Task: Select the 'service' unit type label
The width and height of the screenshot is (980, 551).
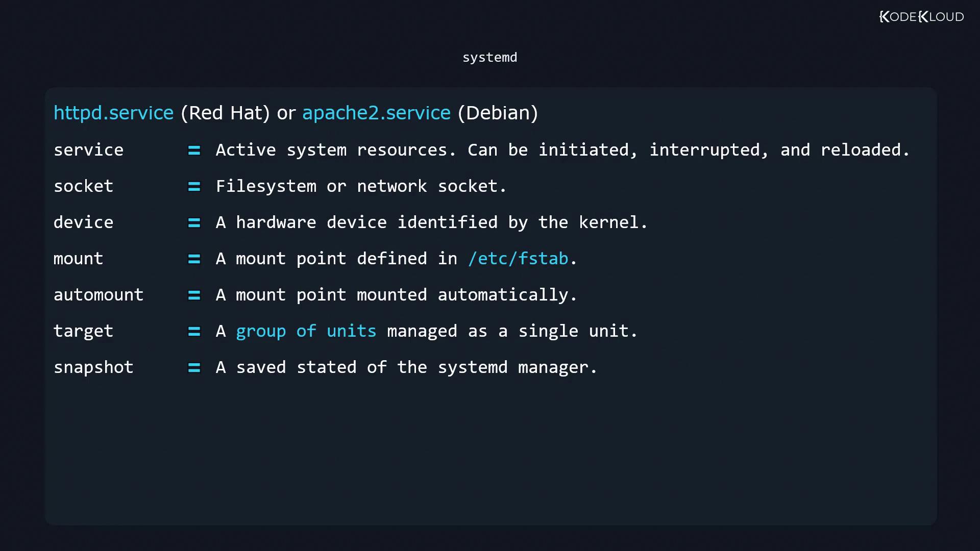Action: [x=88, y=150]
